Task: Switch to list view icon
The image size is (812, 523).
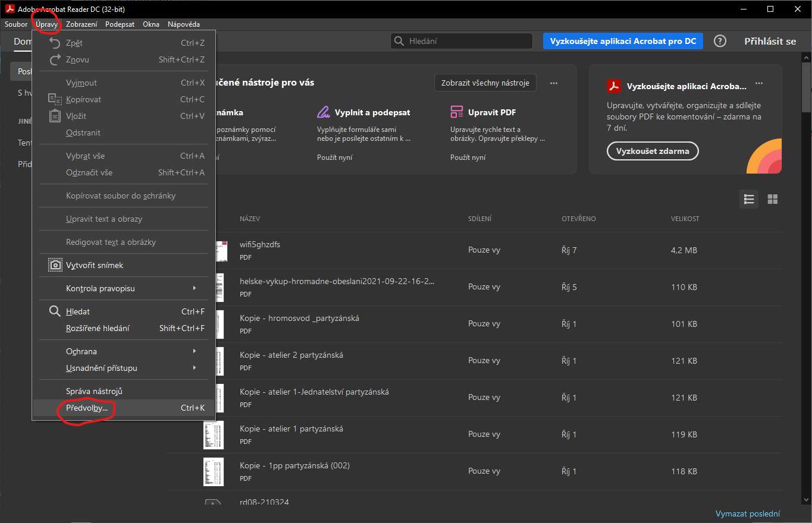Action: tap(749, 199)
